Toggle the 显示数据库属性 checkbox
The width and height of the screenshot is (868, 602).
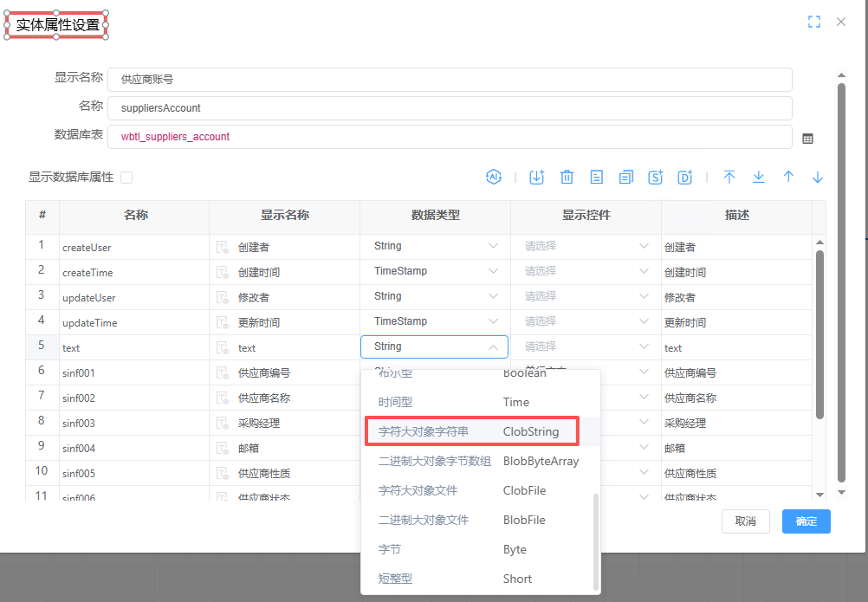[x=126, y=178]
